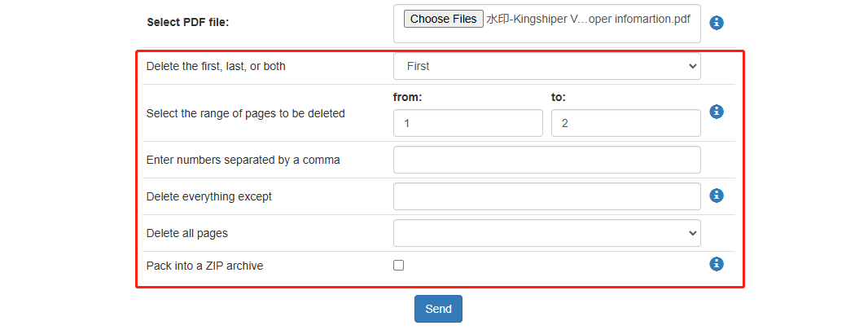Focus the 'from' page number field
Image resolution: width=868 pixels, height=330 pixels.
point(468,123)
